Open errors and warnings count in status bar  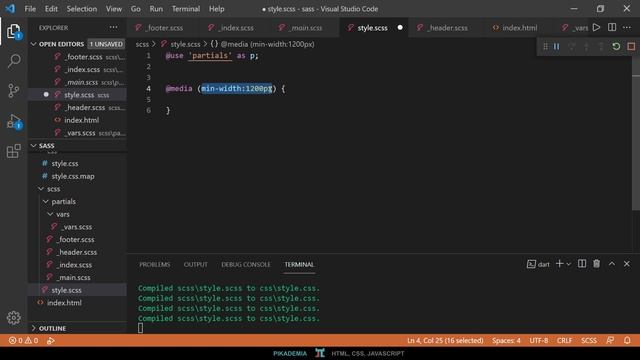24,340
